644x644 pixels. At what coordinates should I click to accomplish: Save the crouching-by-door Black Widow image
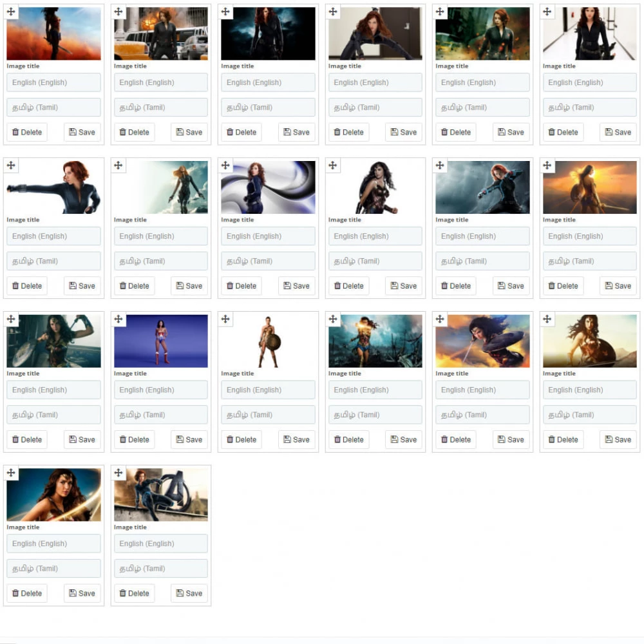tap(404, 132)
